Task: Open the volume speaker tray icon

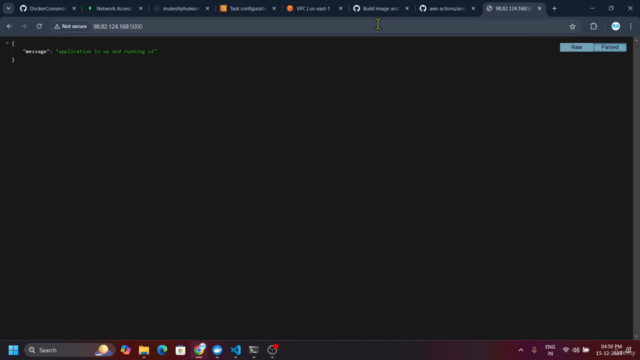Action: (576, 350)
